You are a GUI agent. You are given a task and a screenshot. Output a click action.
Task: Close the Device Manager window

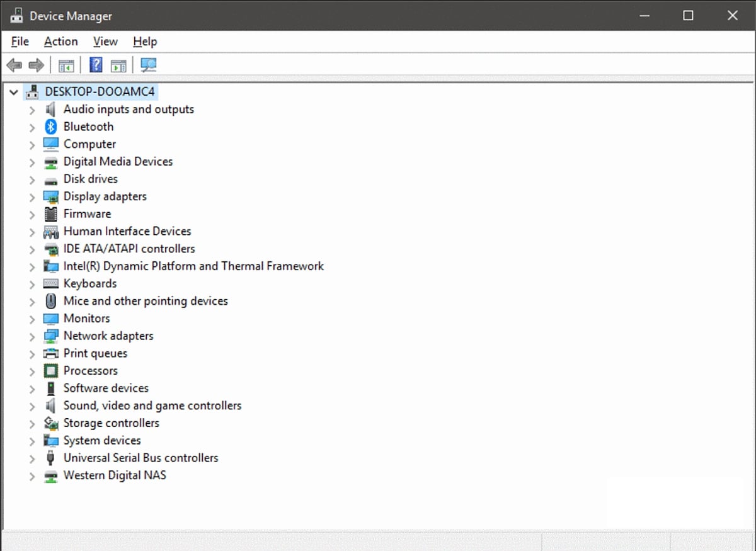pos(733,15)
